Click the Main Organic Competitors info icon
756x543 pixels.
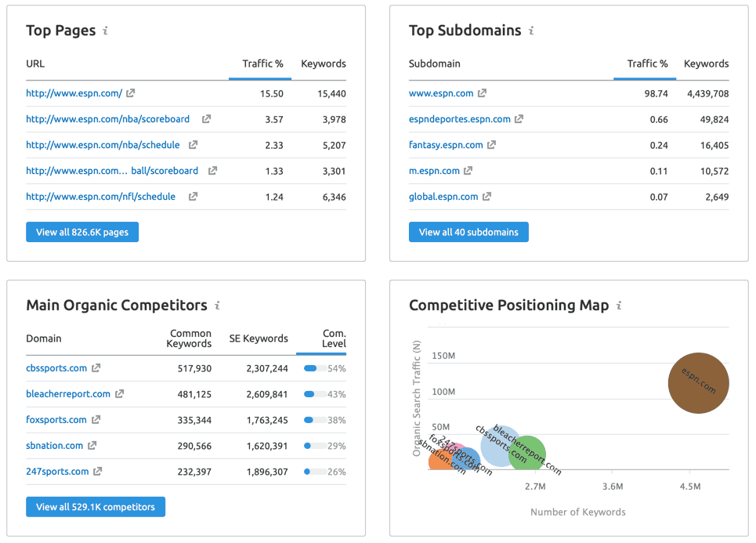[217, 306]
